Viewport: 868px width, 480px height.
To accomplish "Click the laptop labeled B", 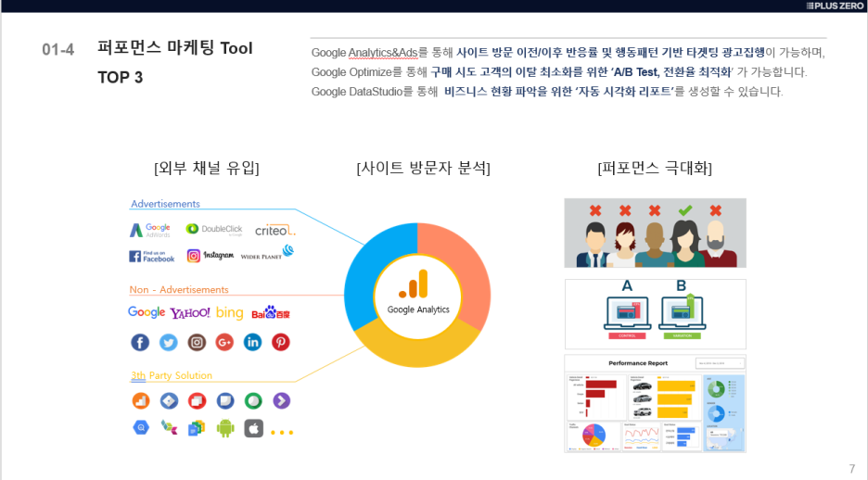I will pyautogui.click(x=682, y=313).
